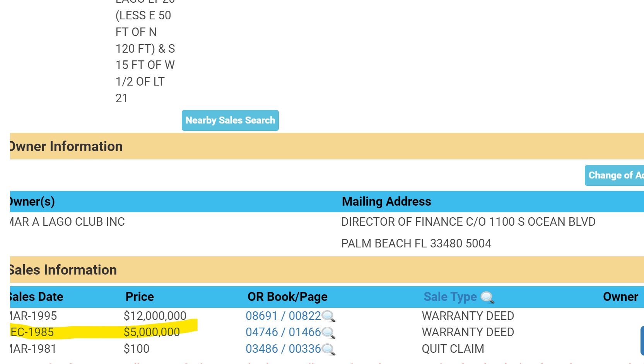Select the highlighted $5,000,000 price
The height and width of the screenshot is (364, 644).
(152, 332)
